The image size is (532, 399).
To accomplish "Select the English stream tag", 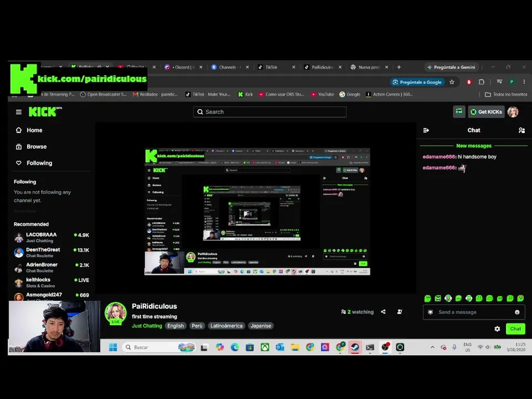I will [x=176, y=326].
